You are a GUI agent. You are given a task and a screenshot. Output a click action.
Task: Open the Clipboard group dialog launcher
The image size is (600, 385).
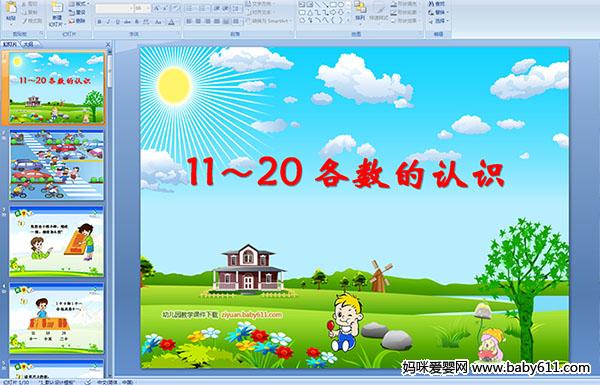[x=41, y=34]
